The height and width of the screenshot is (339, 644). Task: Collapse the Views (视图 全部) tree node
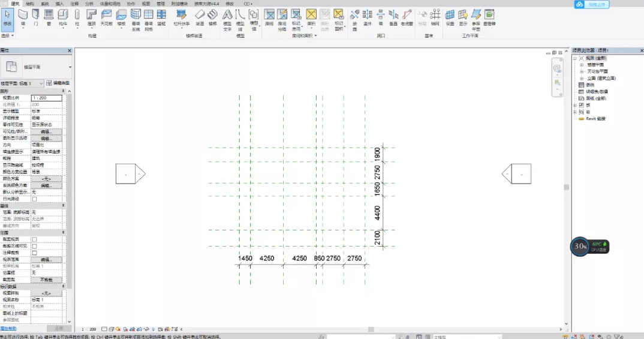coord(575,58)
